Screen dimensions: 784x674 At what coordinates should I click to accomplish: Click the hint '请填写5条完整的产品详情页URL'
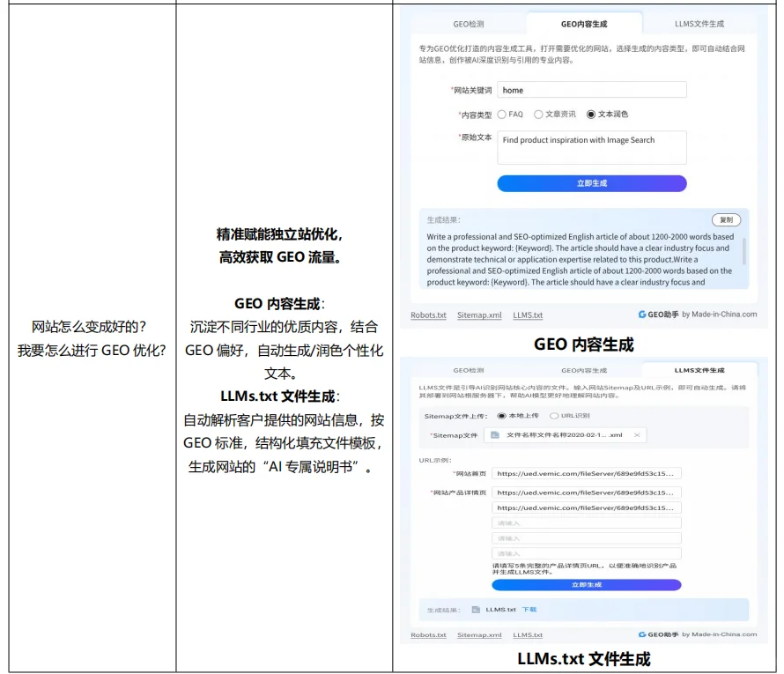tap(584, 569)
